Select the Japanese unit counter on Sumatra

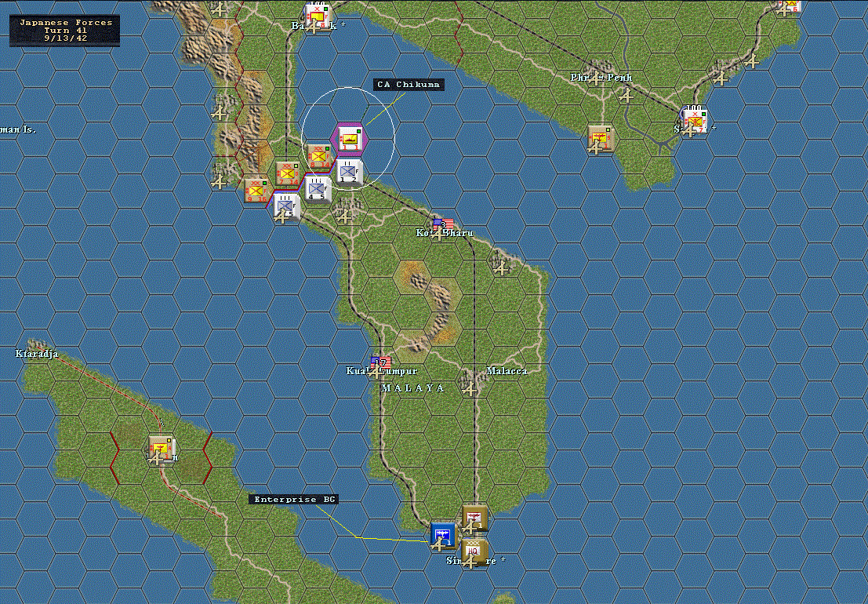pyautogui.click(x=162, y=449)
